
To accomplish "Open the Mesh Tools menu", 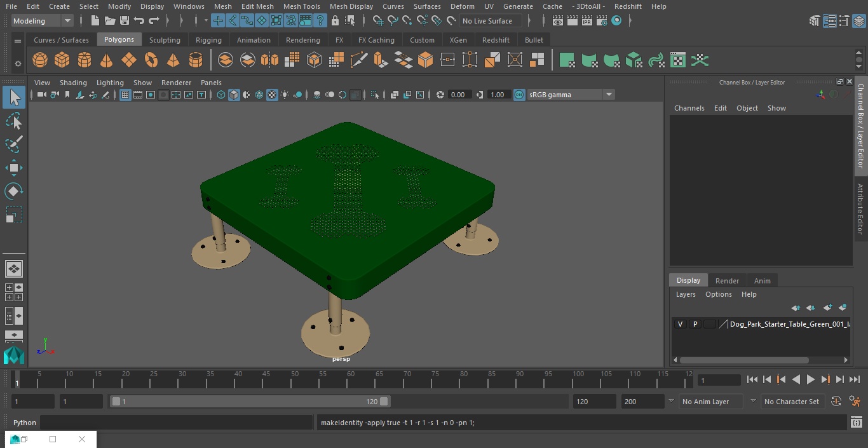I will point(301,6).
